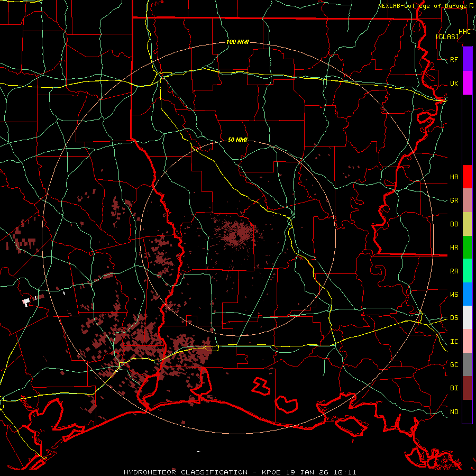Click the 100 NMI range ring label
476x476 pixels.
click(x=237, y=42)
